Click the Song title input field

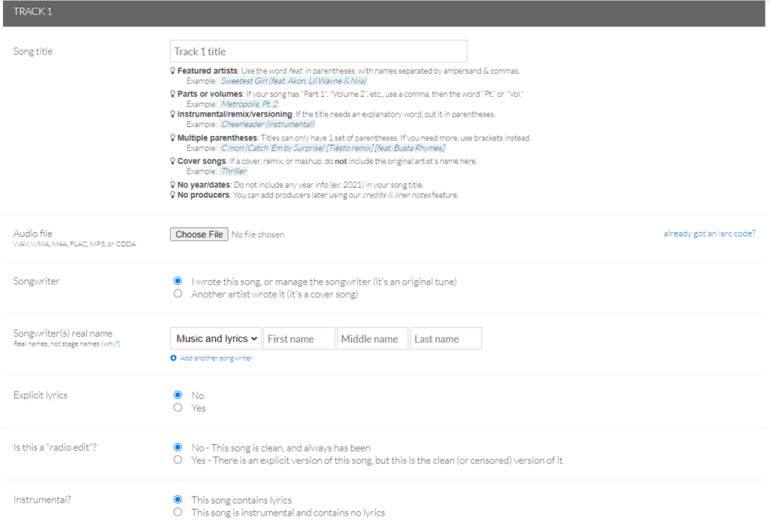coord(318,51)
